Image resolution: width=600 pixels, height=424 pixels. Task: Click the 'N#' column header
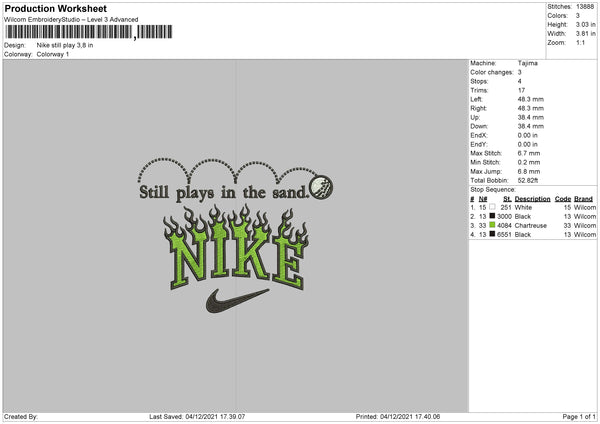click(x=483, y=199)
